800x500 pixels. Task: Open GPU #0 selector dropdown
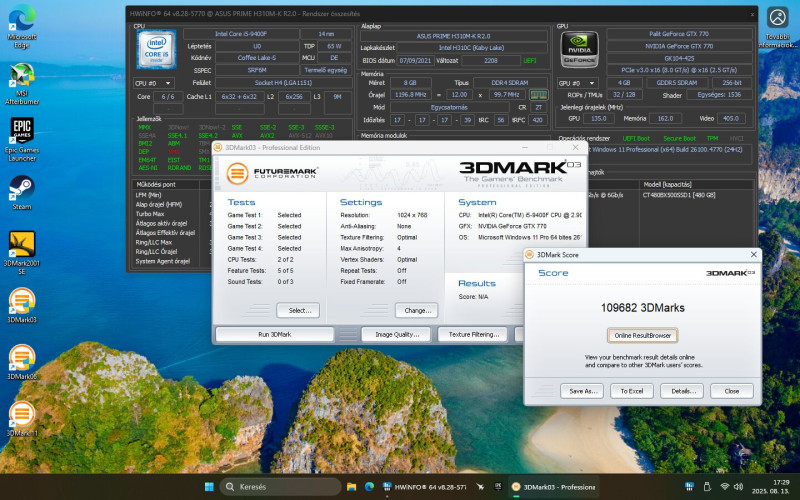[x=577, y=83]
